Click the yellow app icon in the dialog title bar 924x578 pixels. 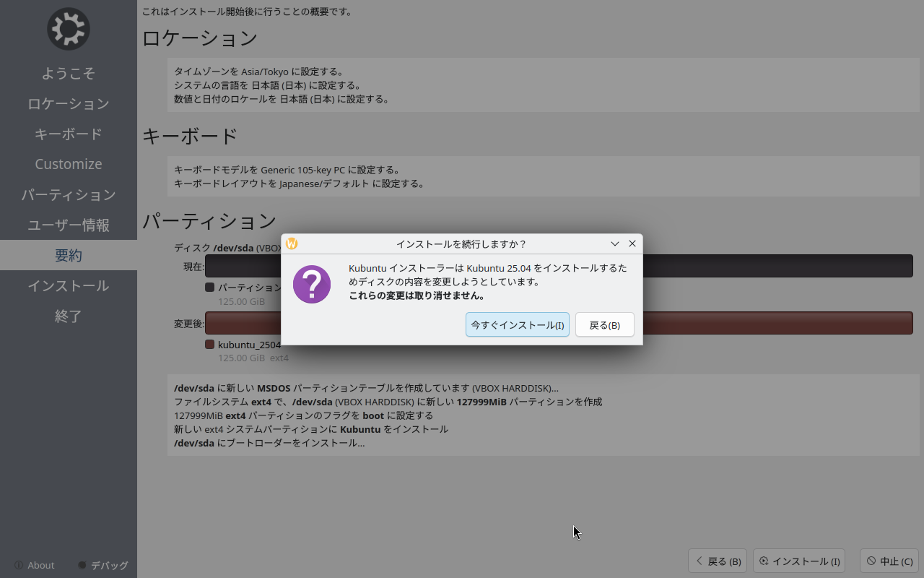(x=292, y=243)
